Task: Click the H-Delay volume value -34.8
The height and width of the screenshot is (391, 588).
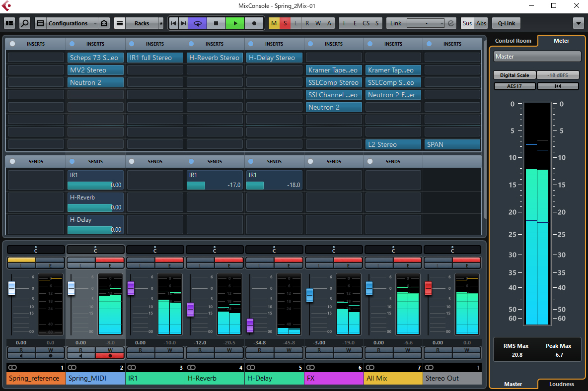Action: click(x=260, y=343)
